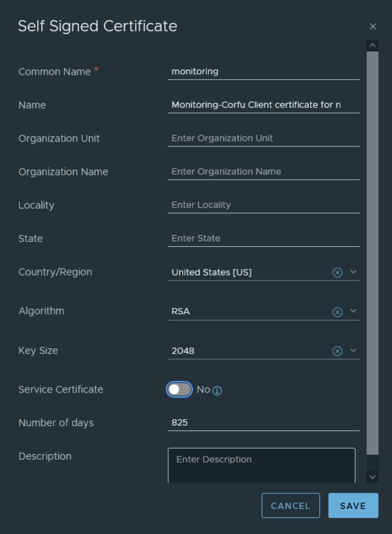Focus the Organization Unit field

pos(263,138)
